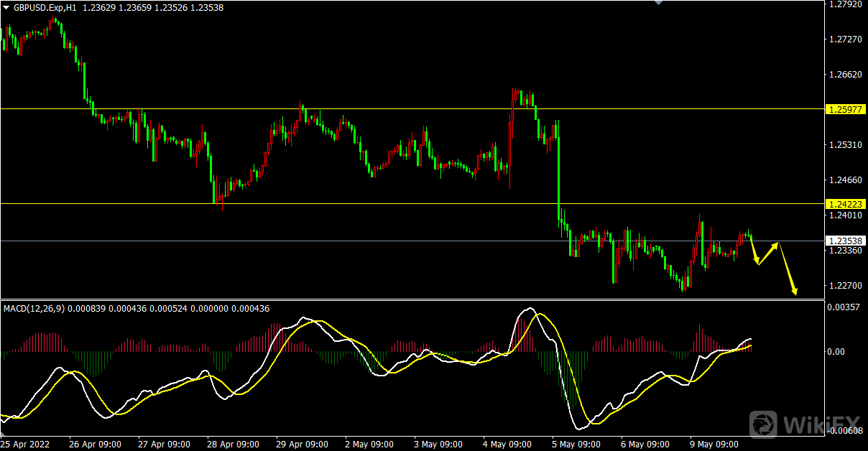Click the 4 May 09:00 time label

pos(507,445)
